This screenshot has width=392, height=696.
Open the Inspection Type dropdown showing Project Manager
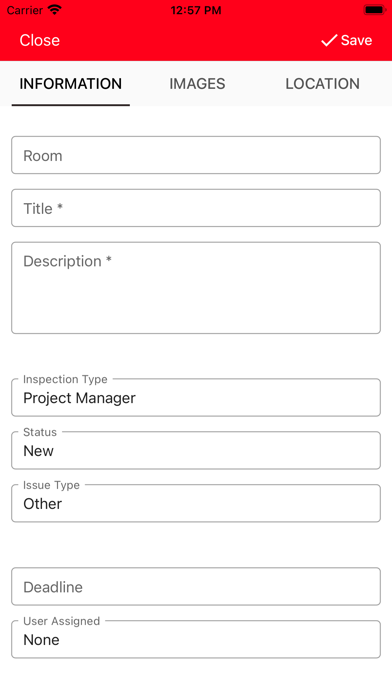(x=196, y=397)
